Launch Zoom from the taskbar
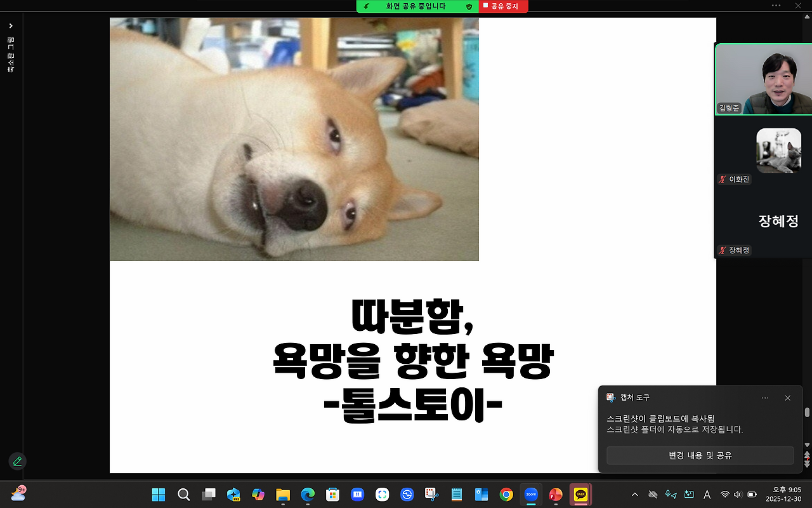The width and height of the screenshot is (812, 508). pos(530,494)
